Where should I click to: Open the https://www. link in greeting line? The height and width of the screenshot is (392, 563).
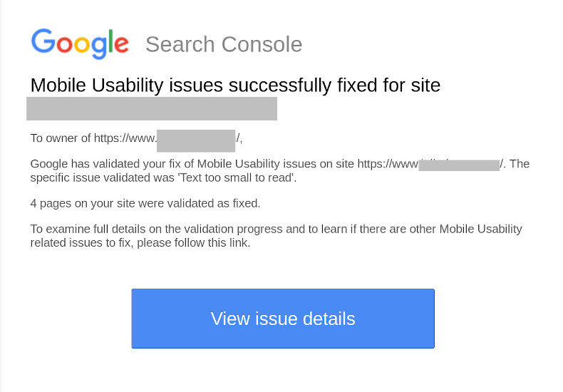click(x=125, y=138)
